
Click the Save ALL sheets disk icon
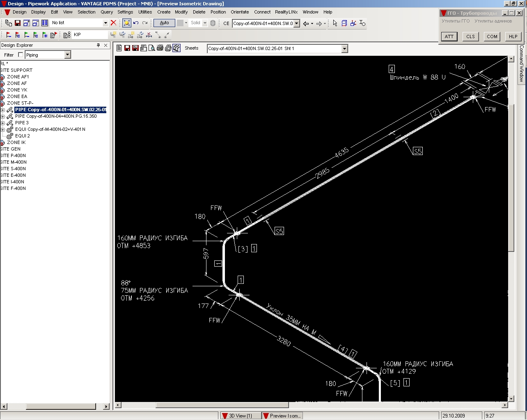click(135, 48)
